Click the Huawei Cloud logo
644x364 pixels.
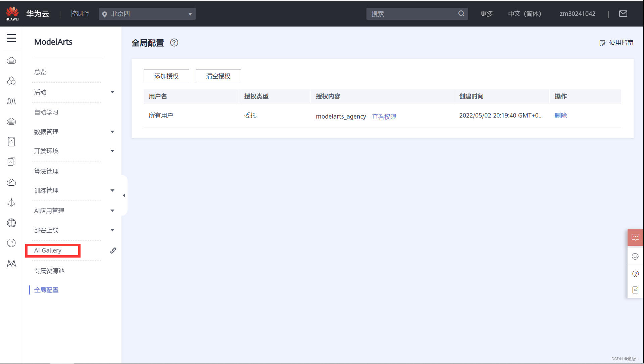12,13
